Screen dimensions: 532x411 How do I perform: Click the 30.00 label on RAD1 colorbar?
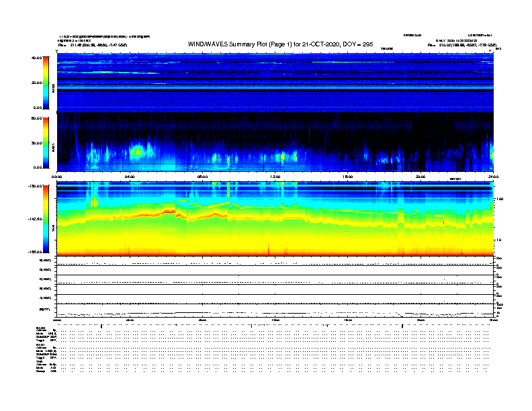pos(36,143)
